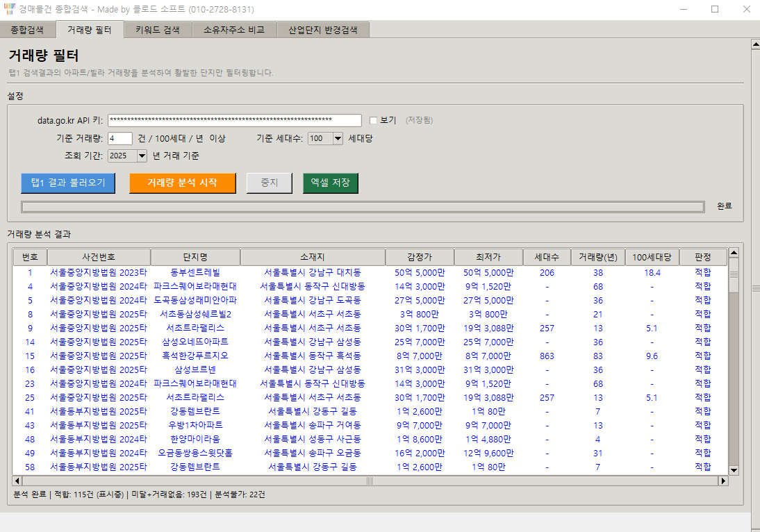Click the horizontal scrollbar left arrow
Screen dimensions: 760x532
coord(17,481)
